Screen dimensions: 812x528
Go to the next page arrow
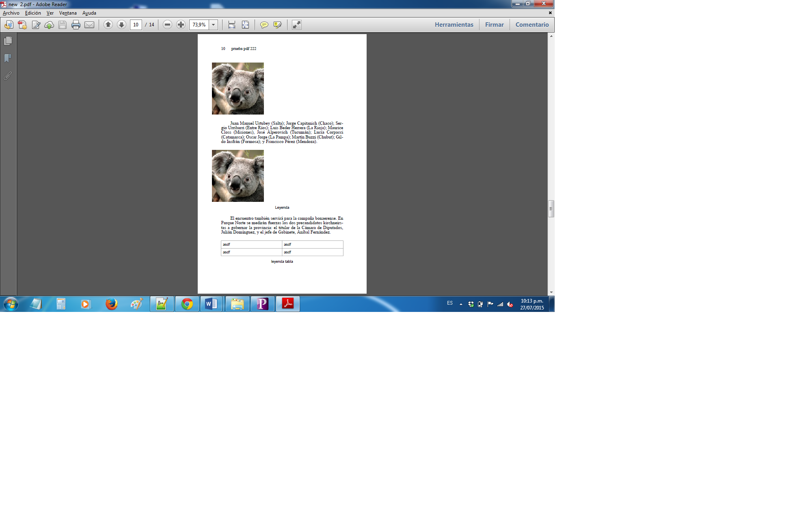click(121, 25)
